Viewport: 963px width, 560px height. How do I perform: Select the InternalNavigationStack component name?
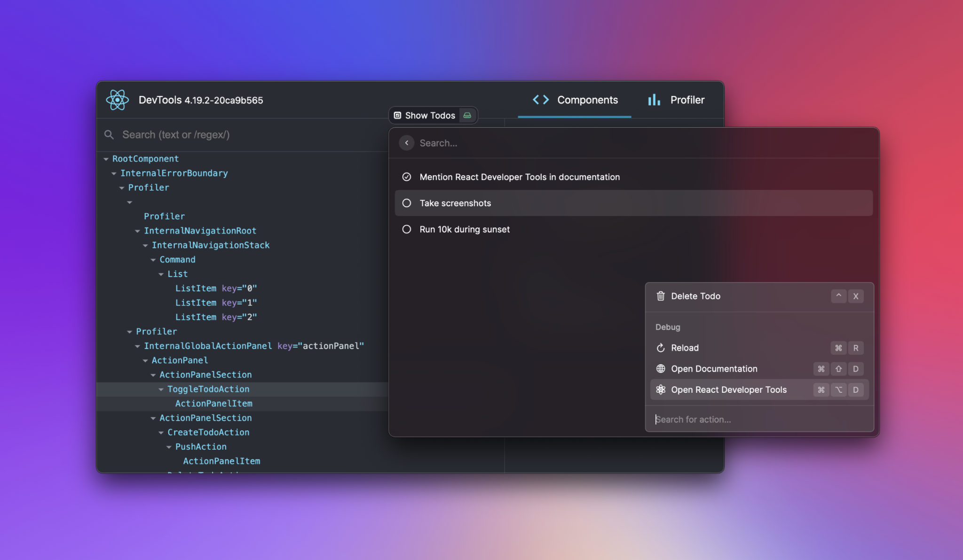(211, 245)
